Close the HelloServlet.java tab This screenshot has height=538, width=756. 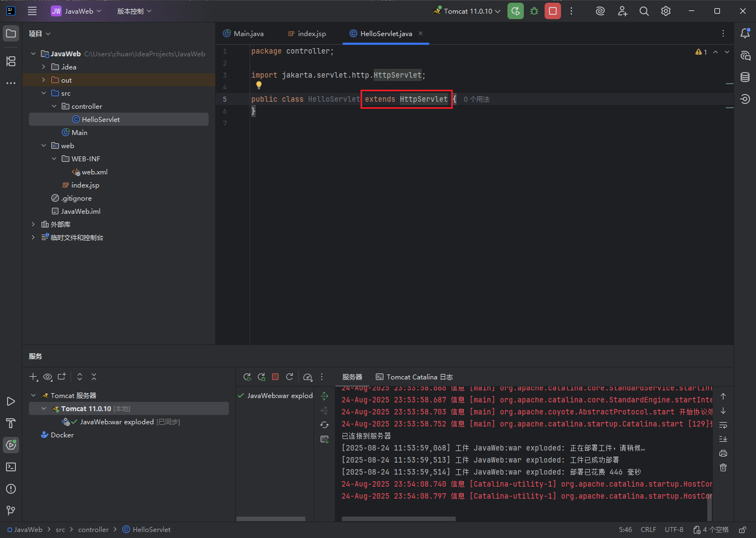pos(421,33)
